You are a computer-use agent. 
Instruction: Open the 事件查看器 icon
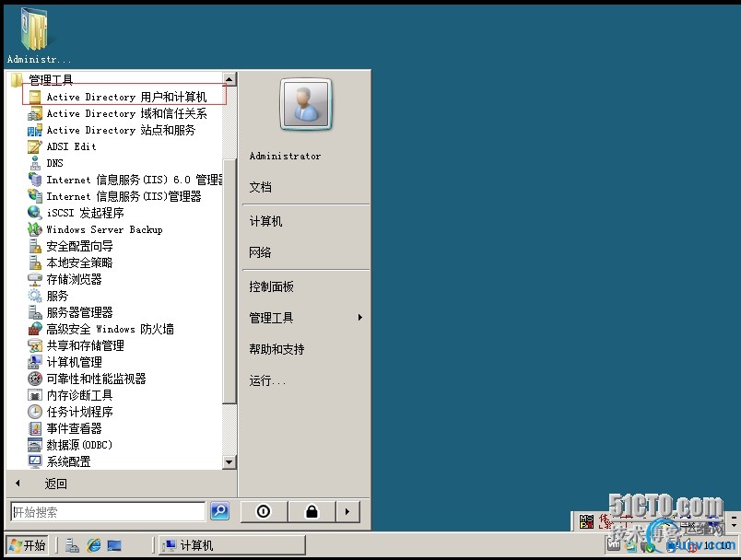[x=35, y=428]
